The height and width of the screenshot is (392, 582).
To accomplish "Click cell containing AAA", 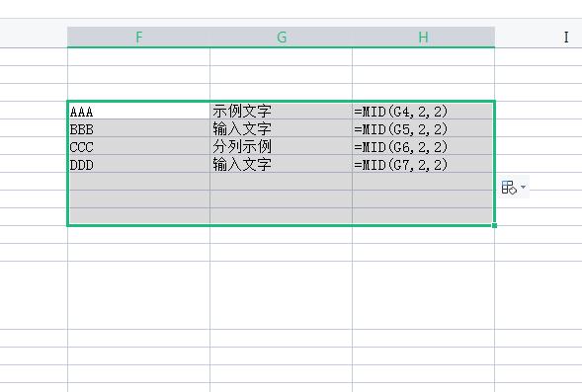I will (x=138, y=111).
